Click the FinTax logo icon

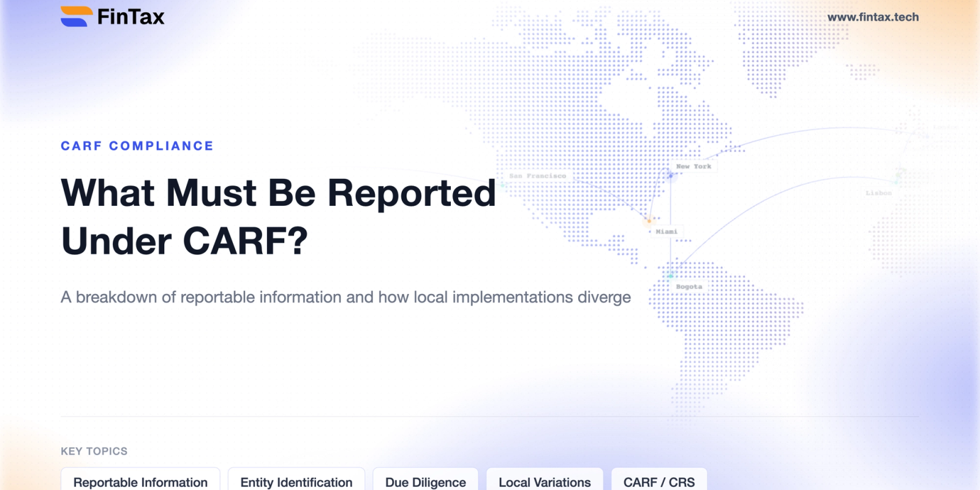click(x=77, y=17)
